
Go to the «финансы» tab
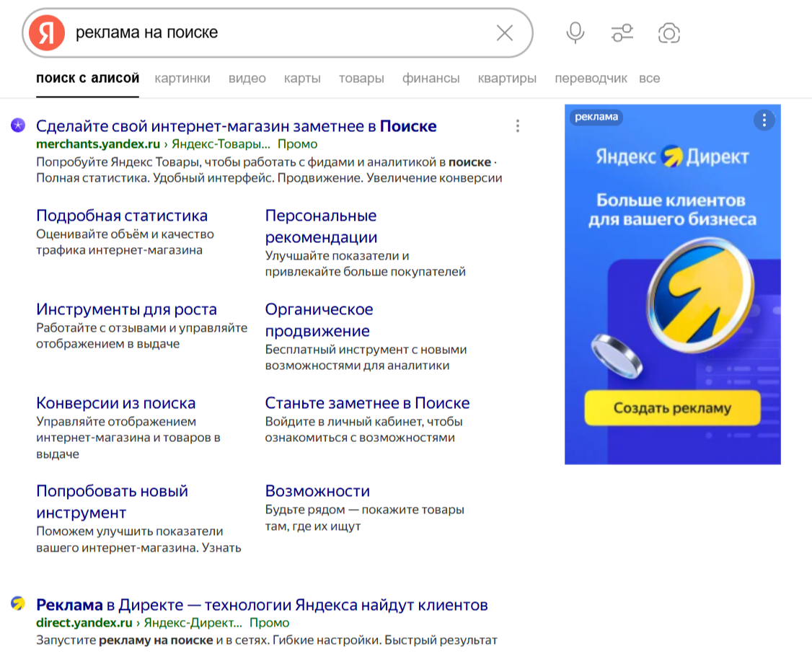(x=431, y=78)
